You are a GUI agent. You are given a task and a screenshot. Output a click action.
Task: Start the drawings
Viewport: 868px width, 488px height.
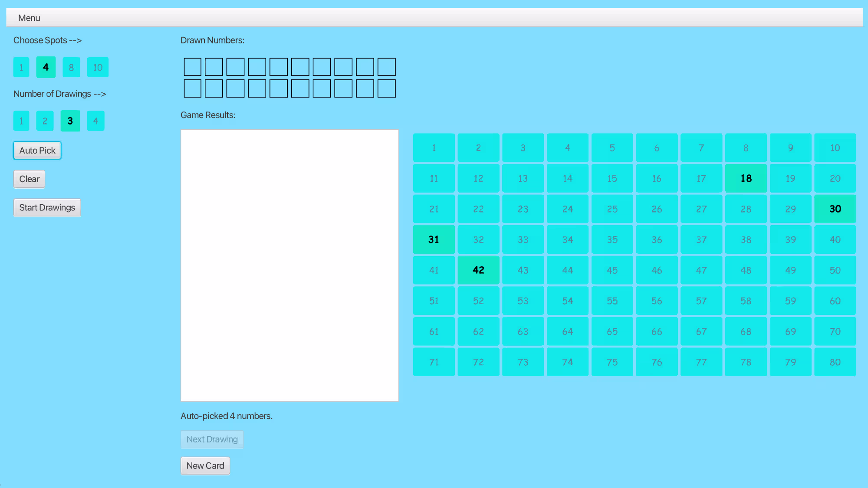click(x=47, y=208)
